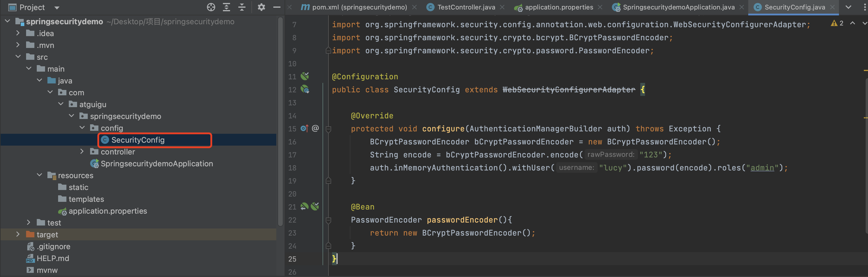The width and height of the screenshot is (868, 277).
Task: Switch to application.properties editor tab
Action: point(559,7)
